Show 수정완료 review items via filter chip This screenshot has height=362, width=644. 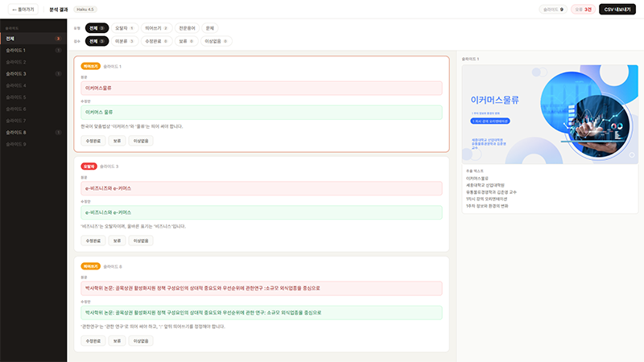[156, 41]
